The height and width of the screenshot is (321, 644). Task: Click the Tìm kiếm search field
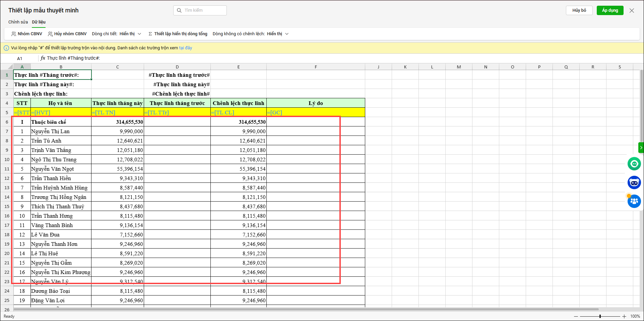coord(200,10)
